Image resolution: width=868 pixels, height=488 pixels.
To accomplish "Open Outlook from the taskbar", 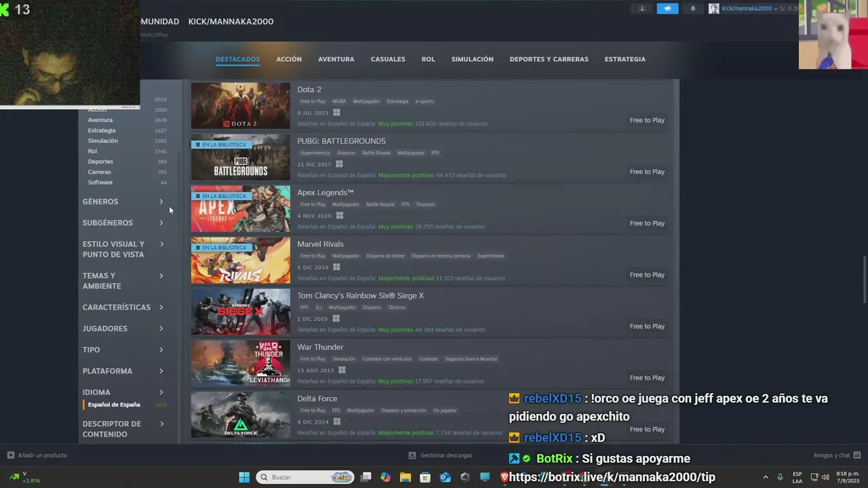I will pos(445,477).
